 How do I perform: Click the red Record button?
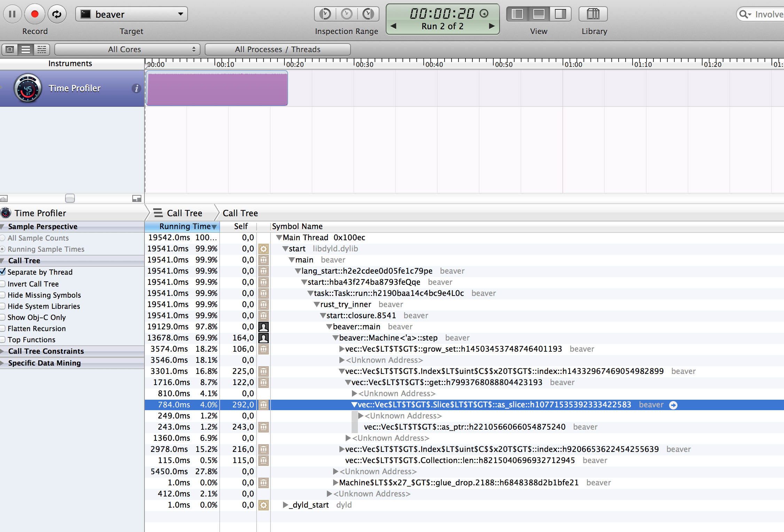(35, 14)
